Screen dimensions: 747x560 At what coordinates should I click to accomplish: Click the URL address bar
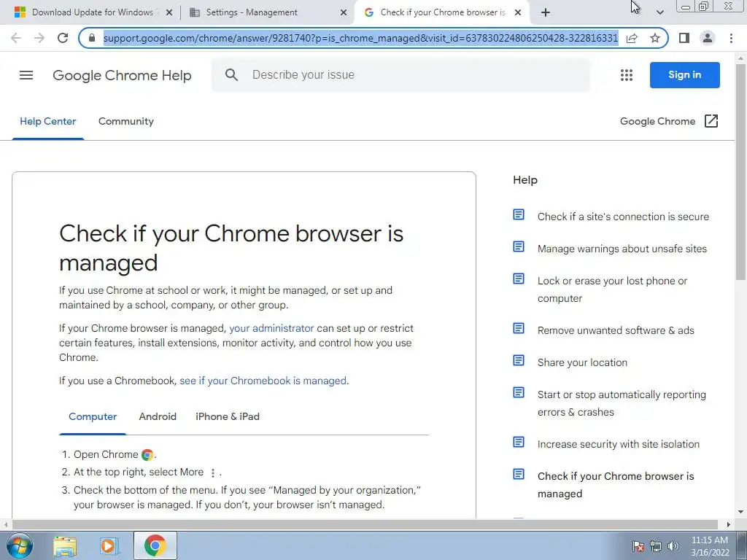(x=360, y=38)
